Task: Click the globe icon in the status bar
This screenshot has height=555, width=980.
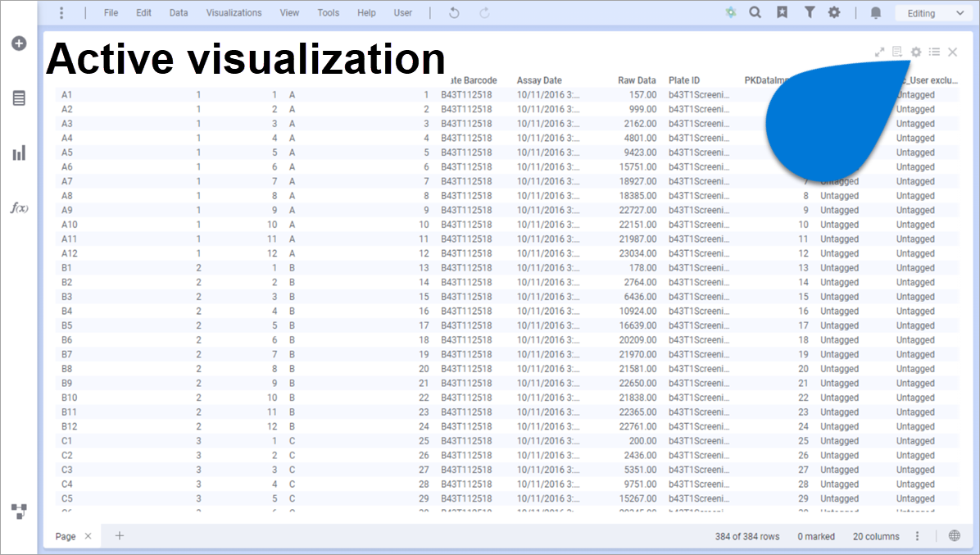Action: click(x=952, y=535)
